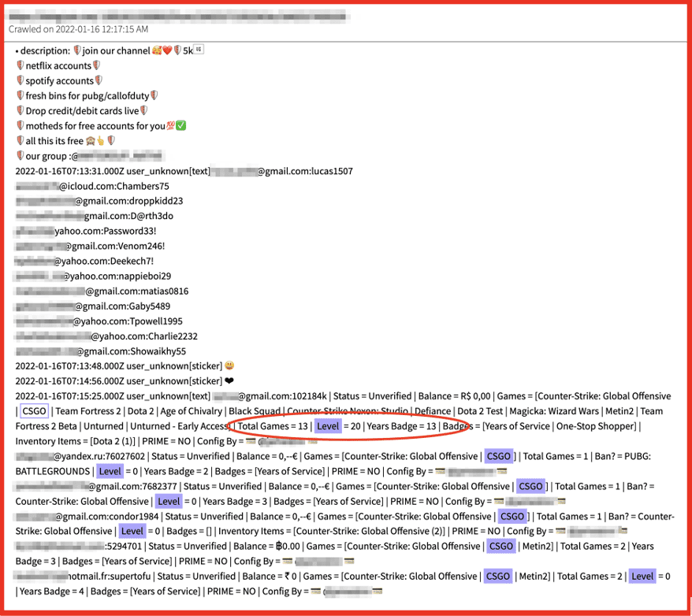Click 'fresh bins for pubg/callofduty' line
Screen dimensions: 692x616
[x=87, y=95]
